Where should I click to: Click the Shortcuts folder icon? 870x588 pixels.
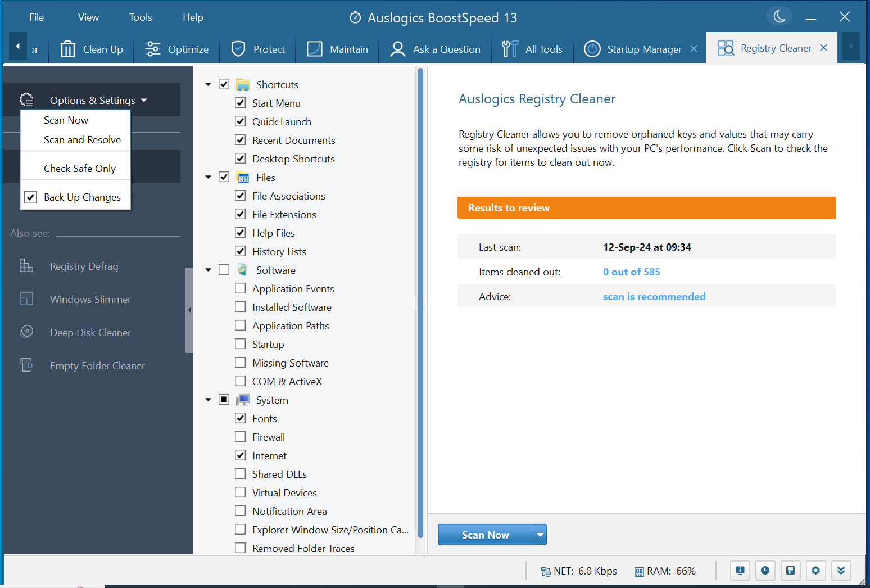[x=243, y=85]
